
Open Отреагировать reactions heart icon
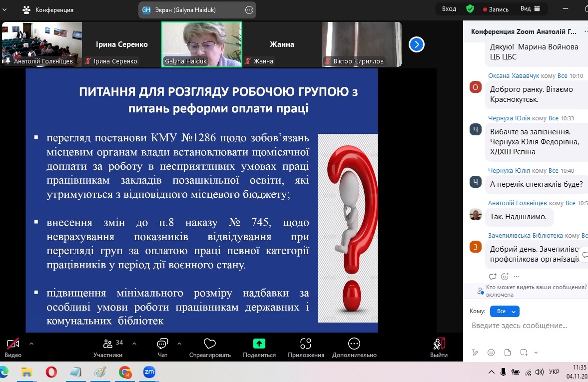coord(210,348)
